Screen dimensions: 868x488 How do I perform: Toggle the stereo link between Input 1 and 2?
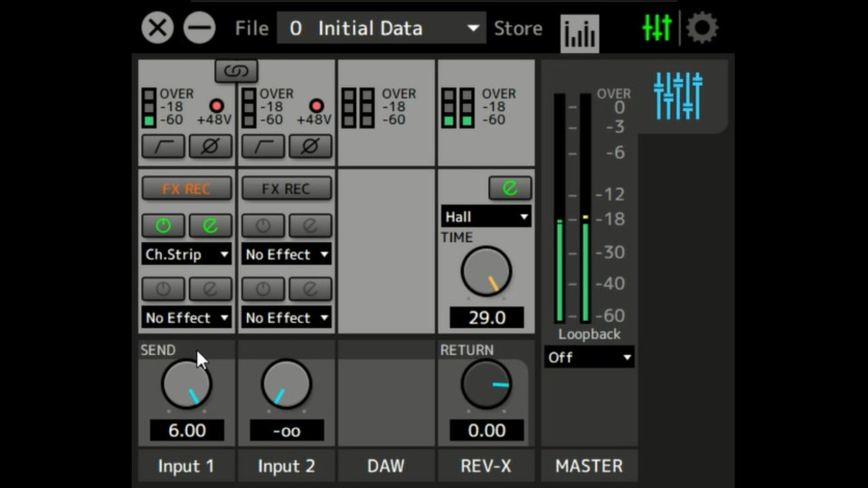click(236, 70)
